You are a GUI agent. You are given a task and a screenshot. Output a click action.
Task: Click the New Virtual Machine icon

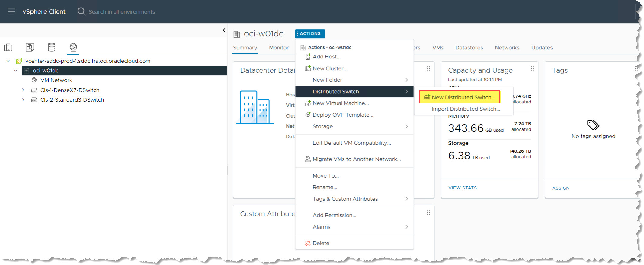pyautogui.click(x=308, y=103)
